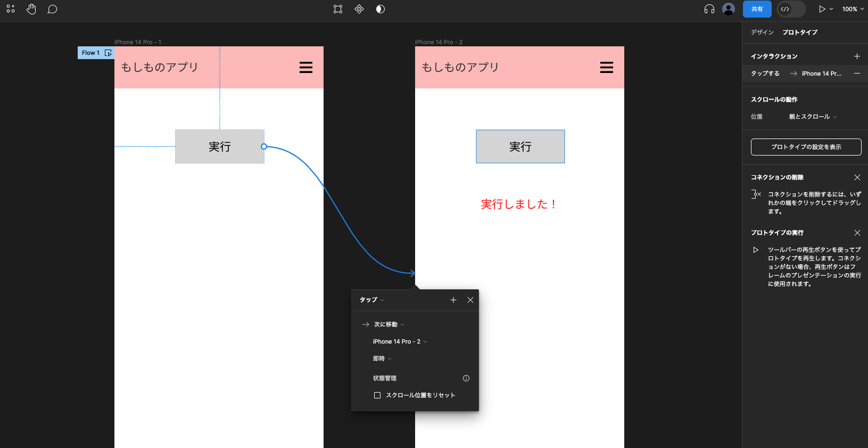Click the connection delete icon in tip
868x448 pixels.
pyautogui.click(x=756, y=194)
